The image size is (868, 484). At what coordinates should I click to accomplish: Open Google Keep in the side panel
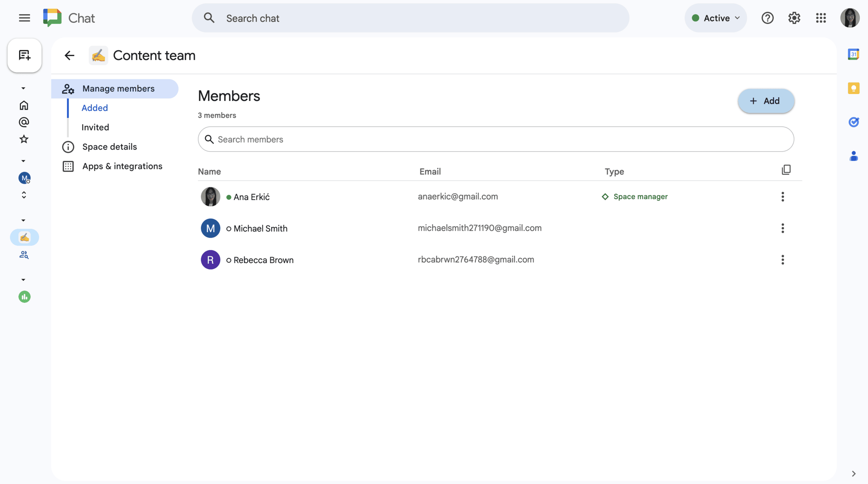click(854, 88)
